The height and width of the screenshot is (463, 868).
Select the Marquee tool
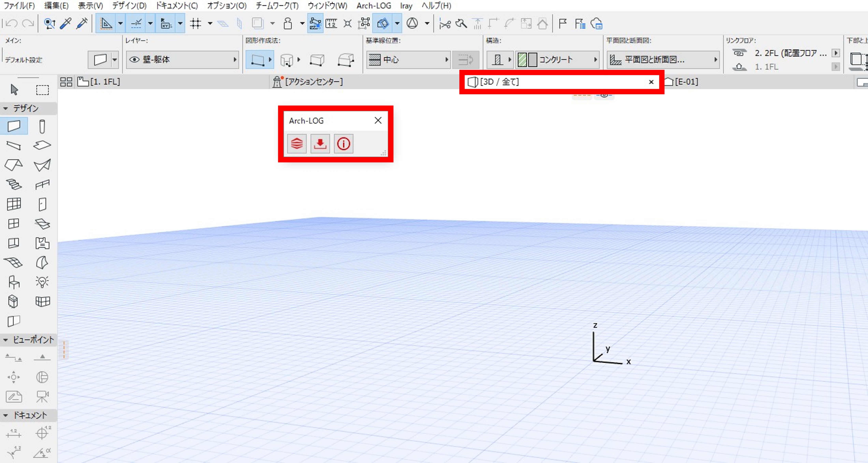click(x=42, y=90)
